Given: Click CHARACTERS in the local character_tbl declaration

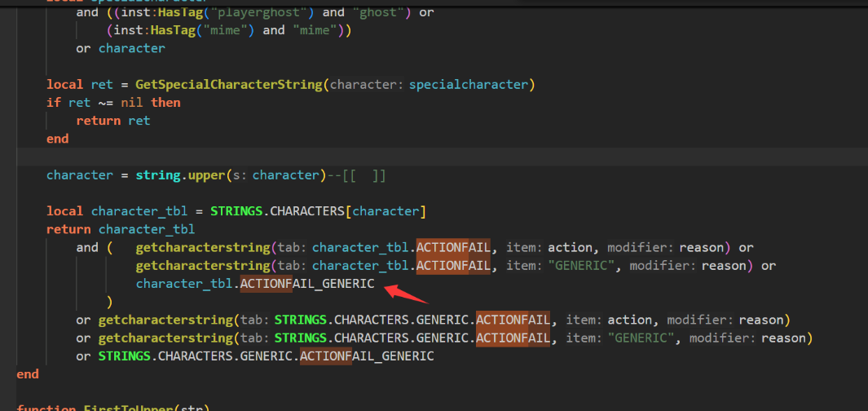Looking at the screenshot, I should 306,211.
